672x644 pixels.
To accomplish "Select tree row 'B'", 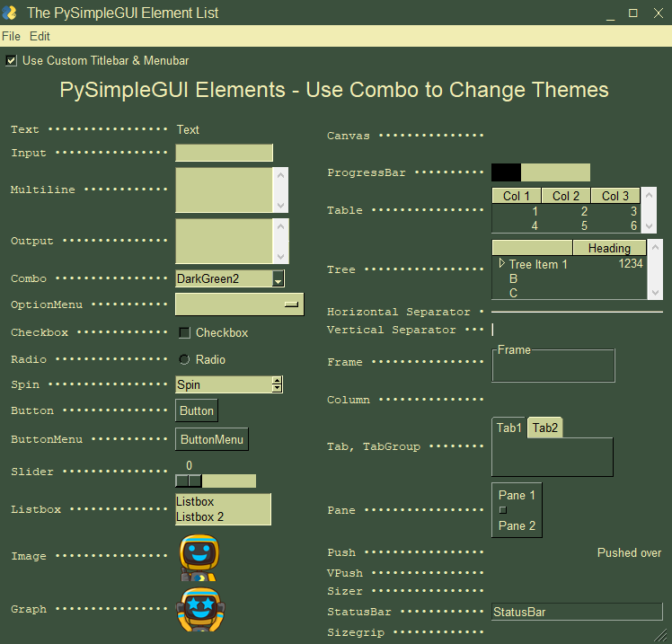I will [x=513, y=278].
